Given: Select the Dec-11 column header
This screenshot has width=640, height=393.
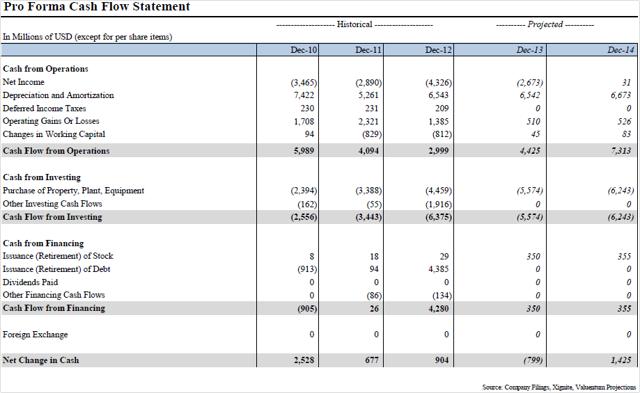Looking at the screenshot, I should [368, 50].
